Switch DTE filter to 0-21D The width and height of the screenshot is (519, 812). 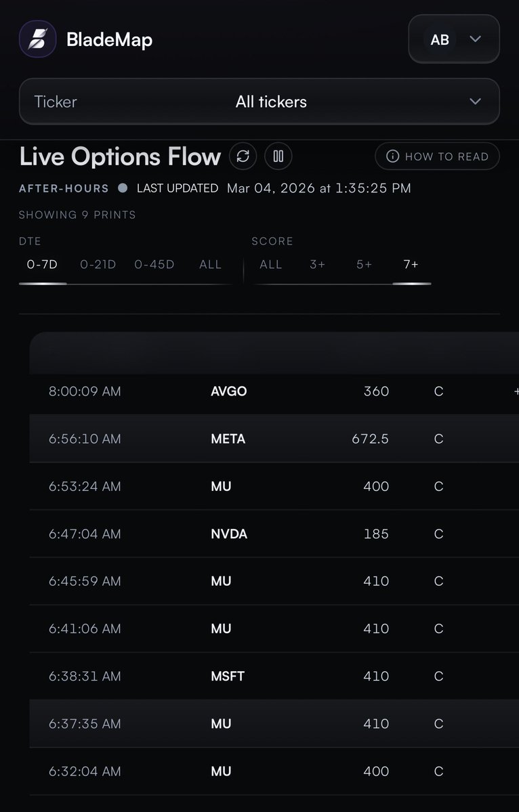(x=98, y=264)
